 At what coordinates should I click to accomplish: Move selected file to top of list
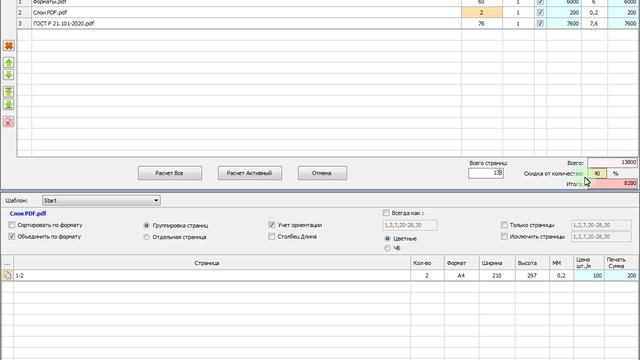9,92
